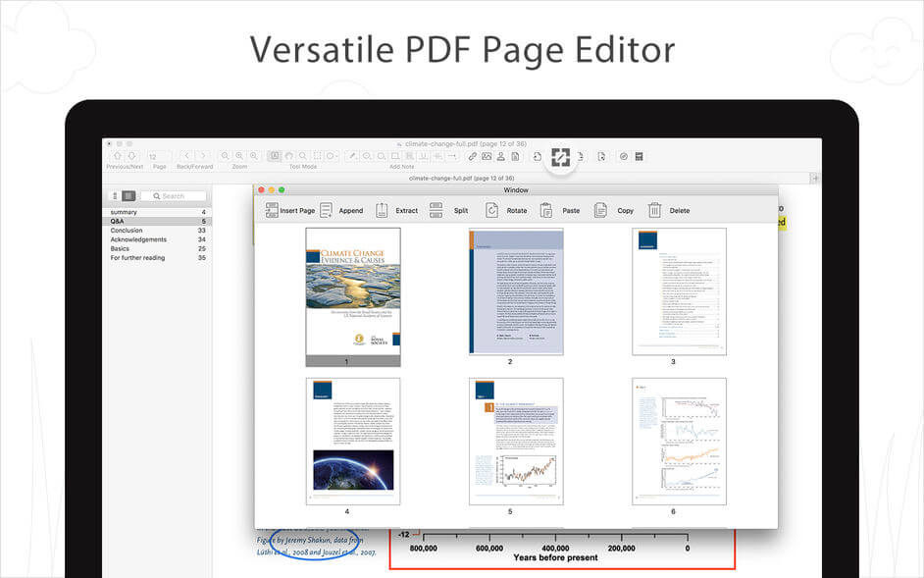Click the Add Link icon

click(472, 157)
